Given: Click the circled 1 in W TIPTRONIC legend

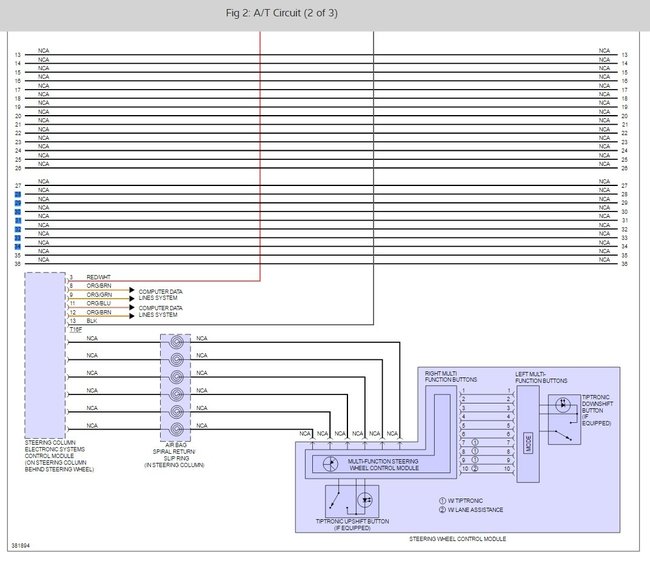Looking at the screenshot, I should [442, 501].
